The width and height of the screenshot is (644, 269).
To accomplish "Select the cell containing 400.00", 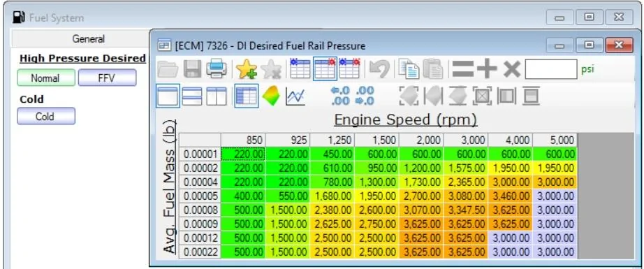I will point(243,196).
